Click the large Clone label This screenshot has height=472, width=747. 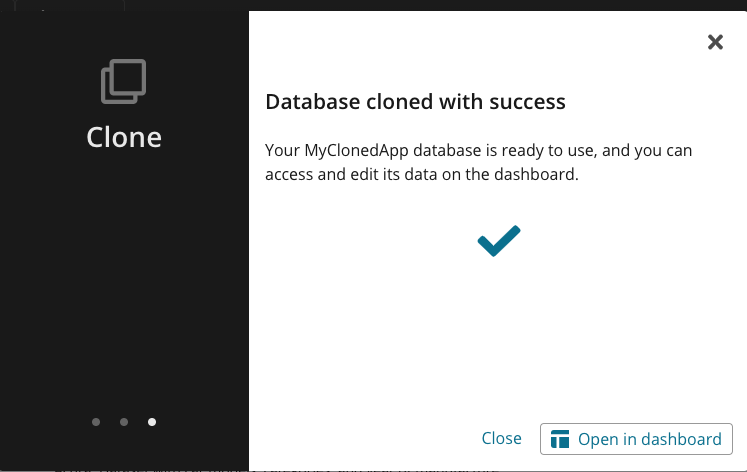[x=124, y=137]
